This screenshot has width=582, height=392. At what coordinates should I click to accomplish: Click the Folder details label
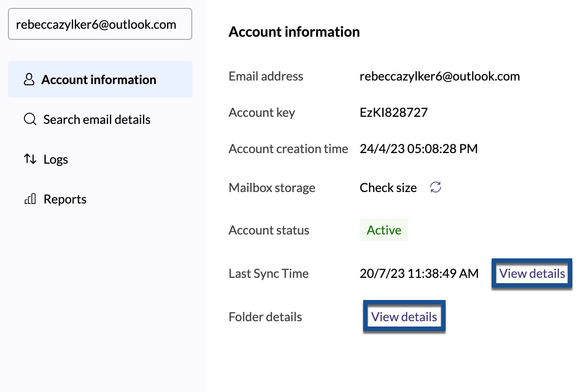point(265,317)
